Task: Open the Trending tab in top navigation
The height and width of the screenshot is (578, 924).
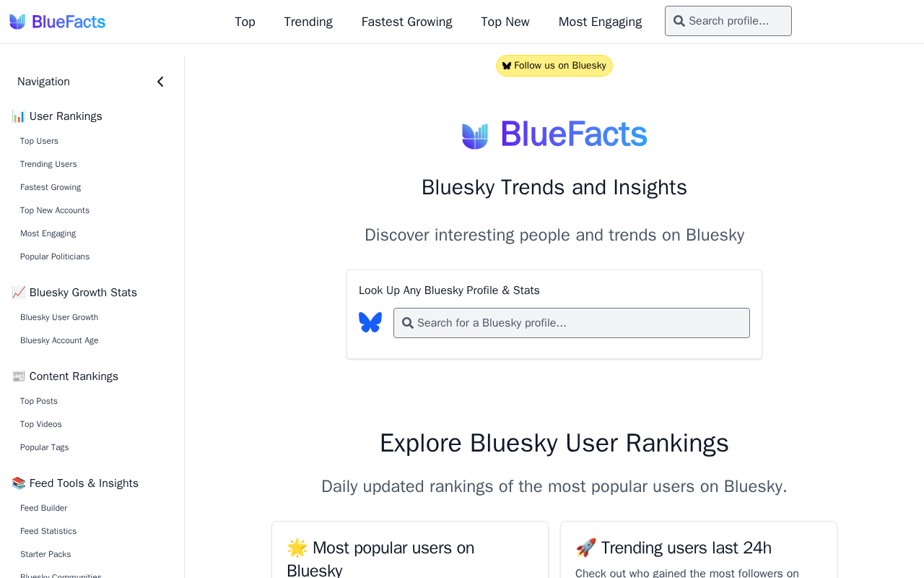Action: 308,22
